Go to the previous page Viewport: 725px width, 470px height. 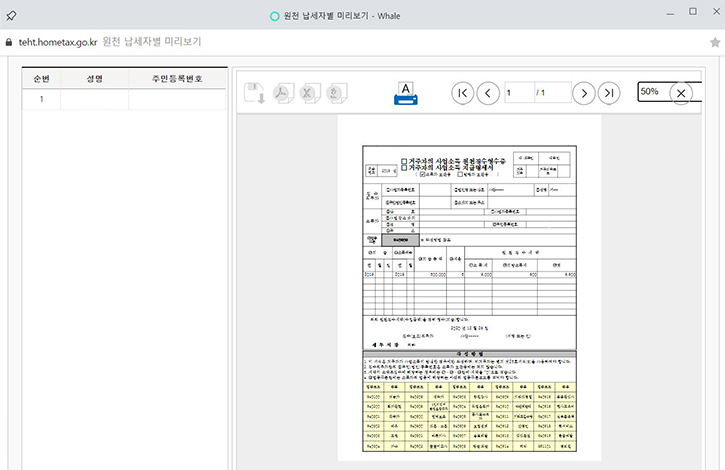click(x=488, y=93)
